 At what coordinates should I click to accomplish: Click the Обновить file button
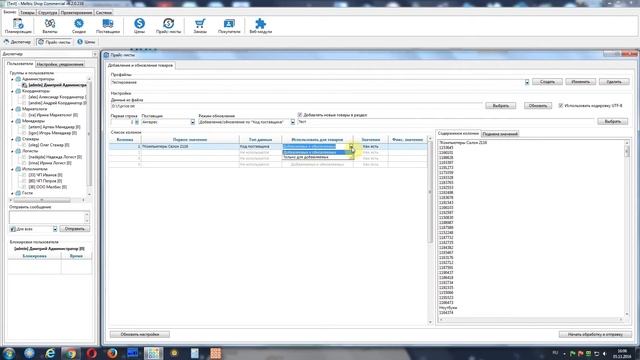[538, 106]
